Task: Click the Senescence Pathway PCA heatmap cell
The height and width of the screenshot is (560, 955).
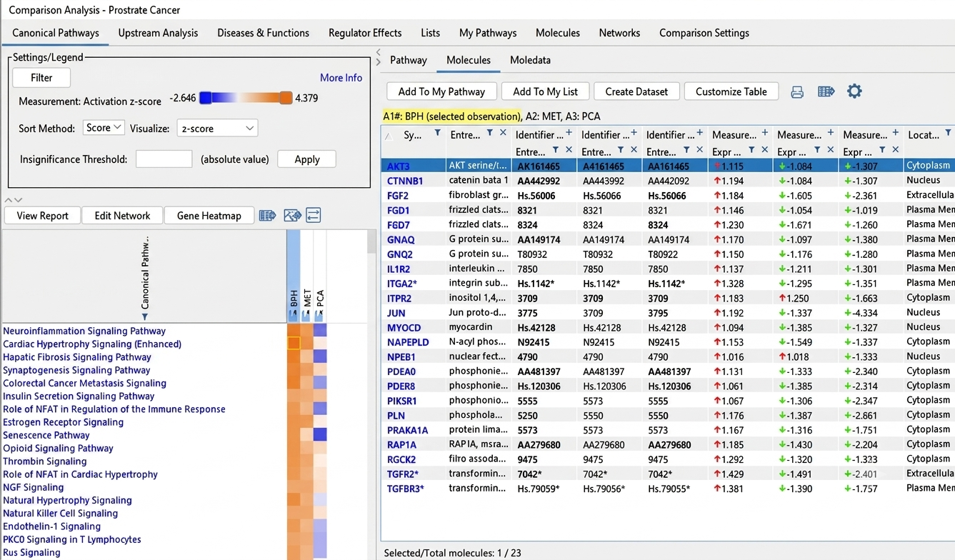Action: coord(319,435)
